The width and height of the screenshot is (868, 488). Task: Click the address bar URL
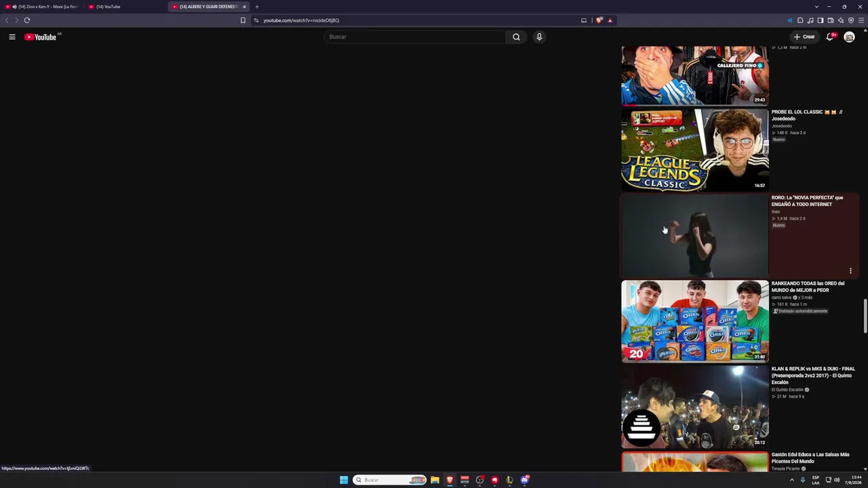[301, 20]
